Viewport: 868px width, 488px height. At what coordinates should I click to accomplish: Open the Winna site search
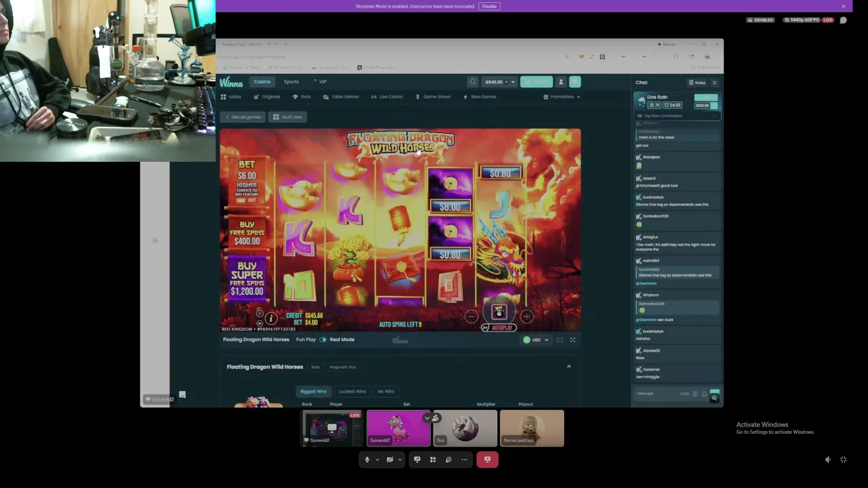(473, 82)
